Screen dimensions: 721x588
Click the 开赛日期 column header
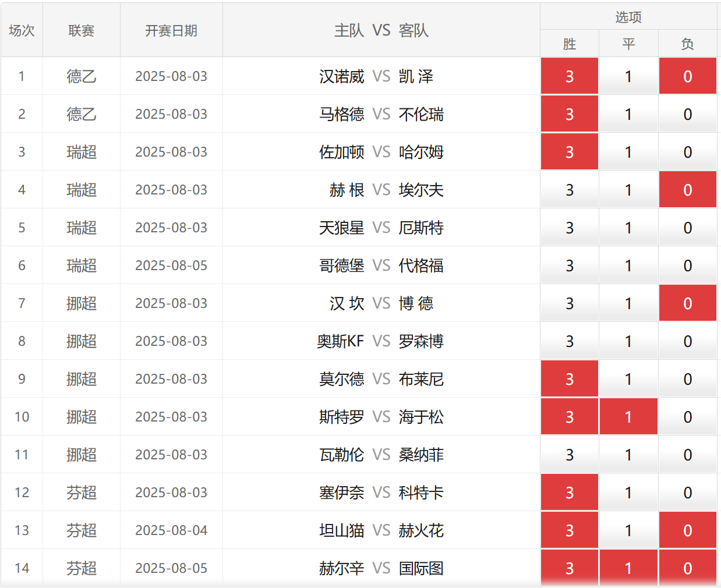(x=171, y=30)
